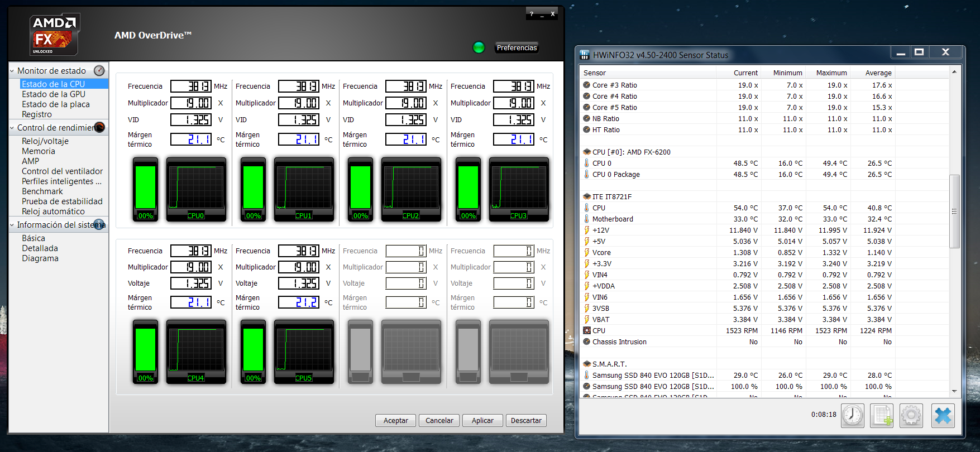Open Detallada system information

[x=40, y=248]
